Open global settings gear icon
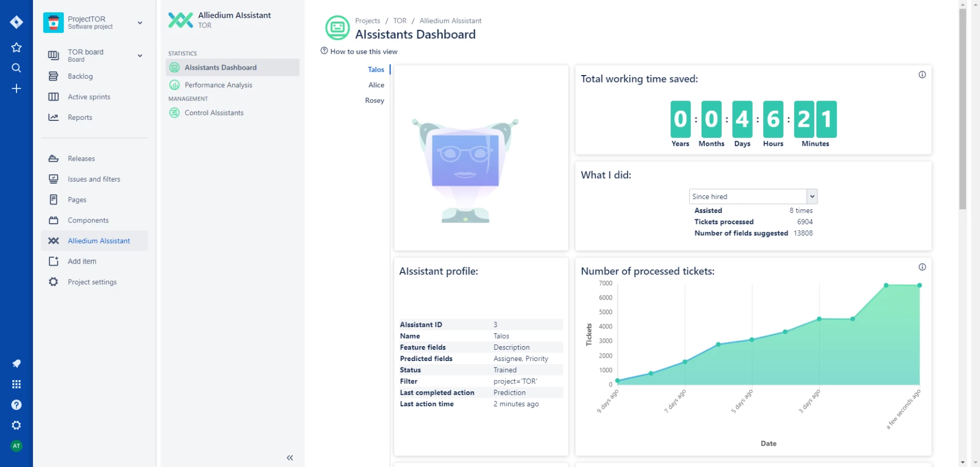The height and width of the screenshot is (467, 980). click(x=17, y=425)
